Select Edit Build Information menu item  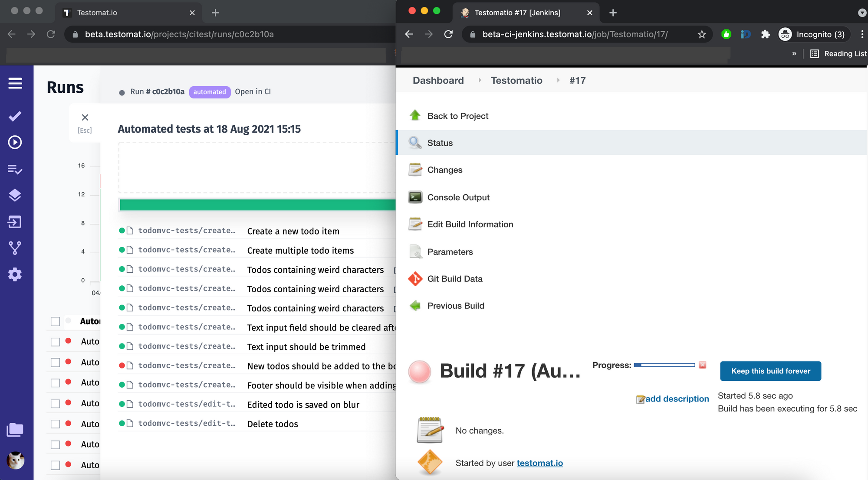pos(470,224)
